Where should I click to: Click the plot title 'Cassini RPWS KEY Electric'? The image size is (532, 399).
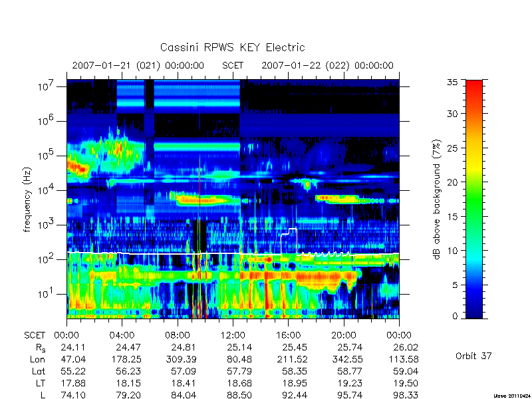tap(232, 47)
